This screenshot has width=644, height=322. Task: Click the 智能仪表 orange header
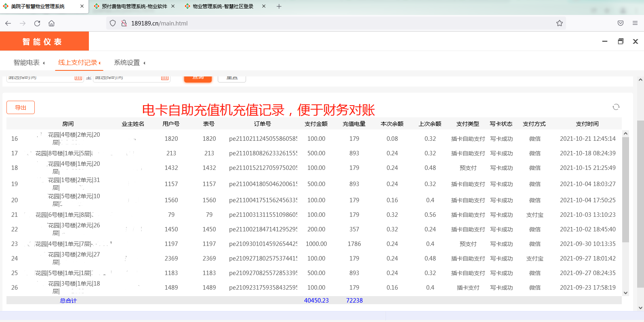point(44,42)
